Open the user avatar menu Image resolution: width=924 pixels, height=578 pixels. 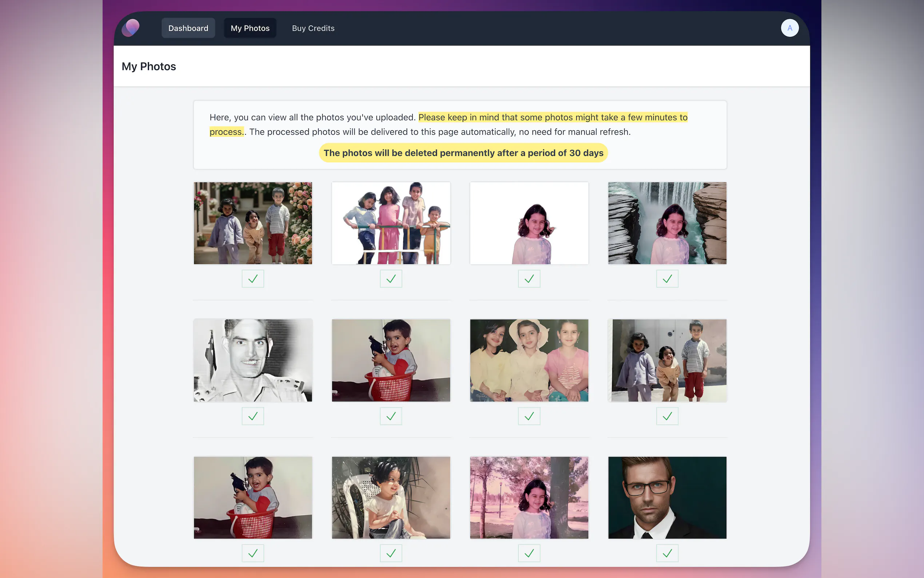pos(789,28)
